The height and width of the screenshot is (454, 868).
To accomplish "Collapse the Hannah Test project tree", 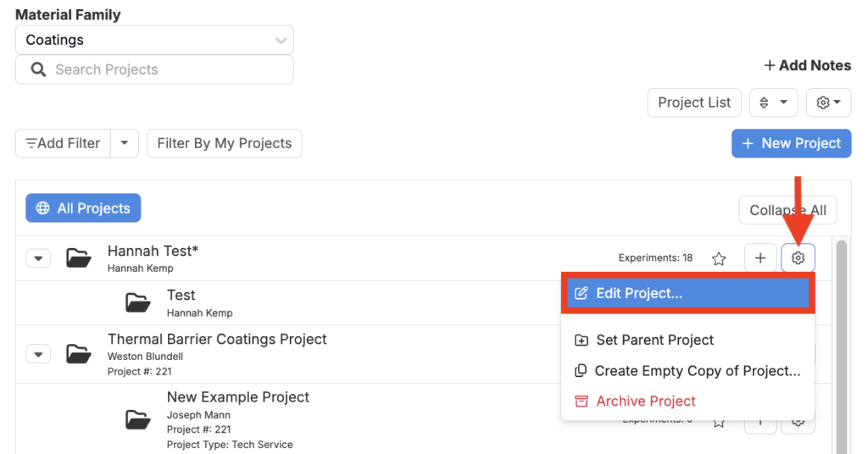I will 38,258.
